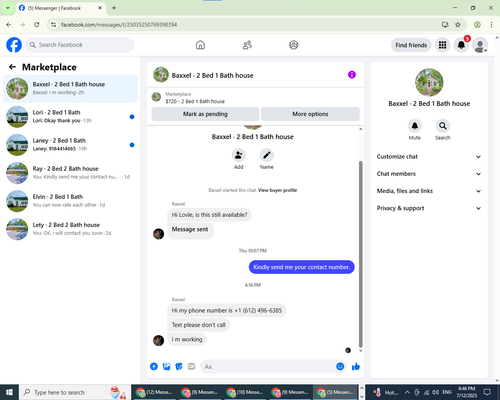Click the phone number message from Baxxel
Image resolution: width=500 pixels, height=400 pixels.
pos(227,310)
